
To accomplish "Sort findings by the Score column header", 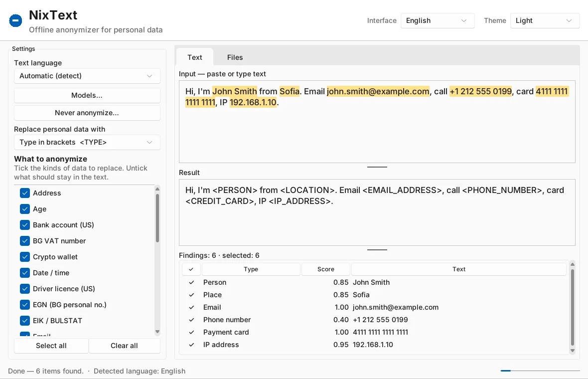I will coord(325,269).
